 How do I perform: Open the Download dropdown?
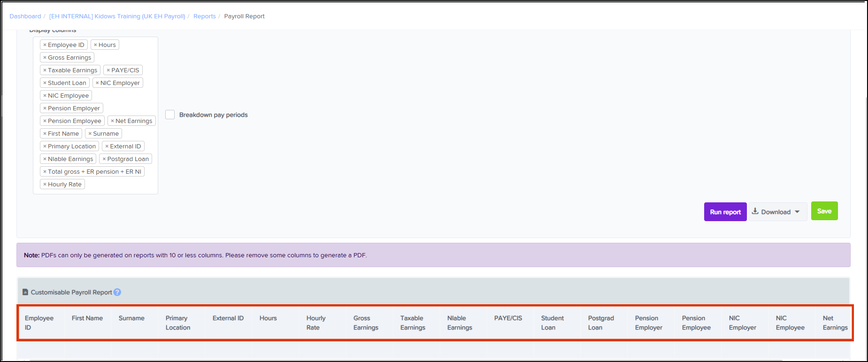coord(777,212)
